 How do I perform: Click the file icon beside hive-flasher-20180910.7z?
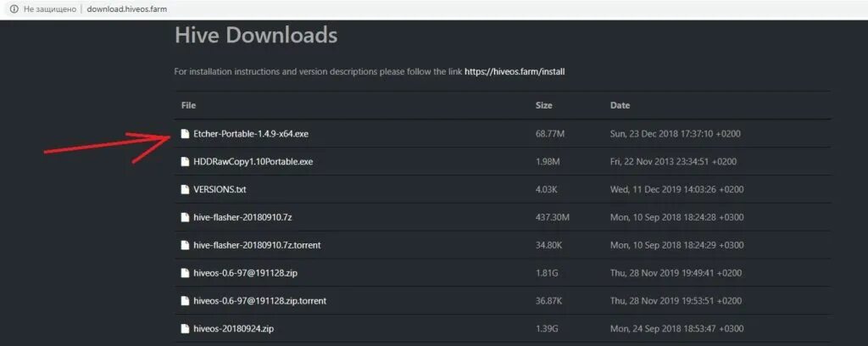[186, 218]
